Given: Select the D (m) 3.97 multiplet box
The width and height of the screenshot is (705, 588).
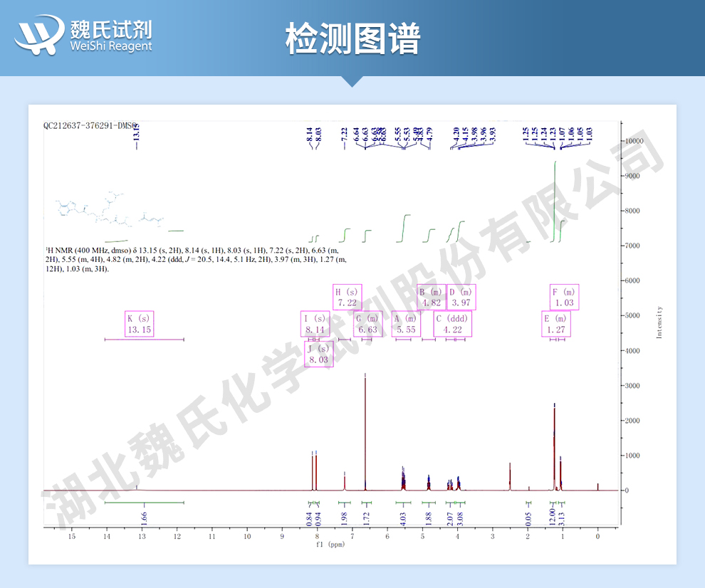Looking at the screenshot, I should coord(461,297).
